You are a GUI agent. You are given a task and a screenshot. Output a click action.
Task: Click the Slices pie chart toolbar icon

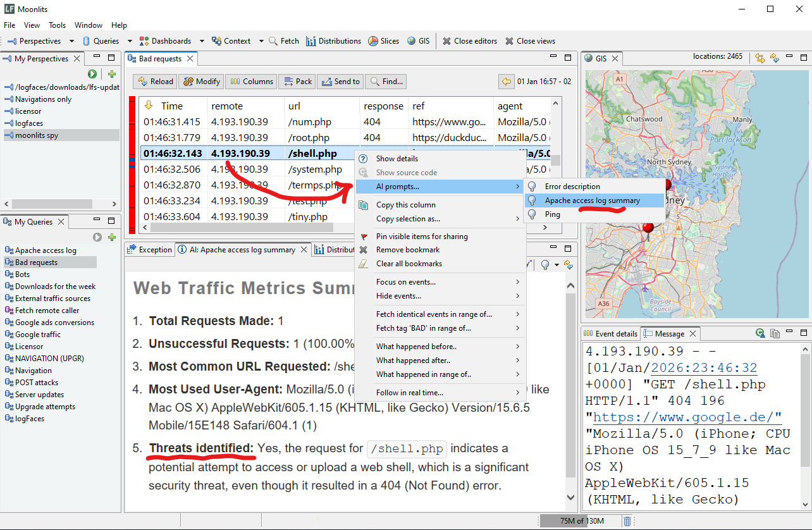point(373,41)
